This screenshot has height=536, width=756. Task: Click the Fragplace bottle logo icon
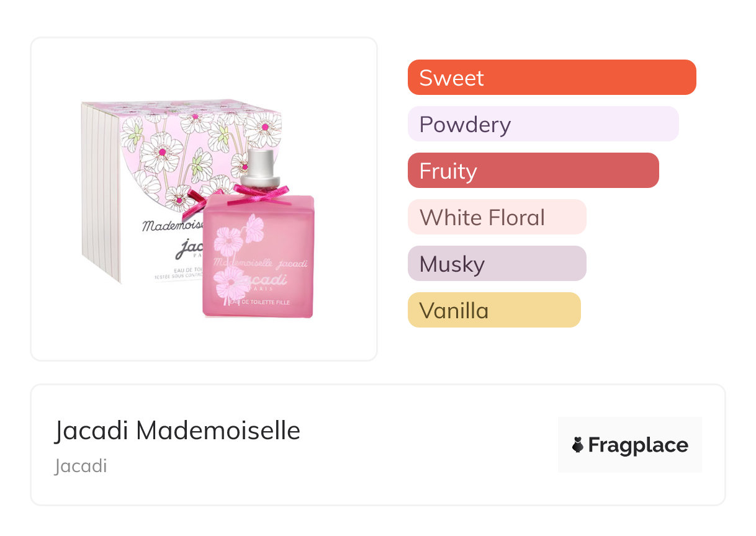tap(578, 445)
